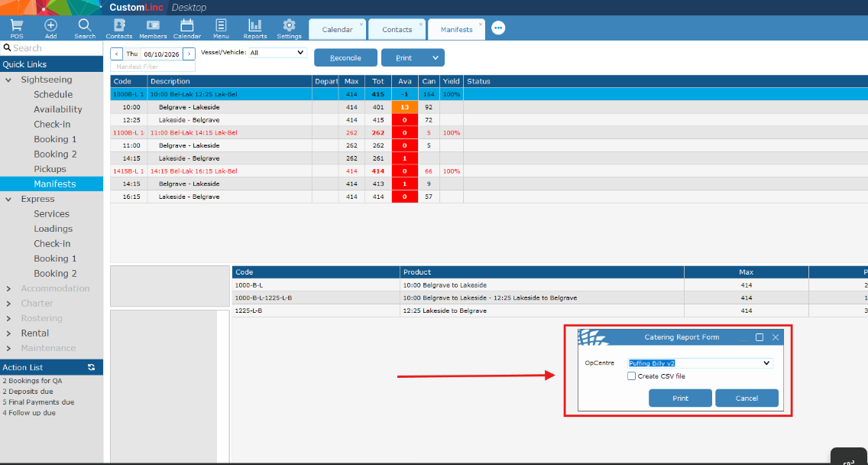Collapse the Sightseeing section
Viewport: 868px width, 465px height.
coord(9,80)
